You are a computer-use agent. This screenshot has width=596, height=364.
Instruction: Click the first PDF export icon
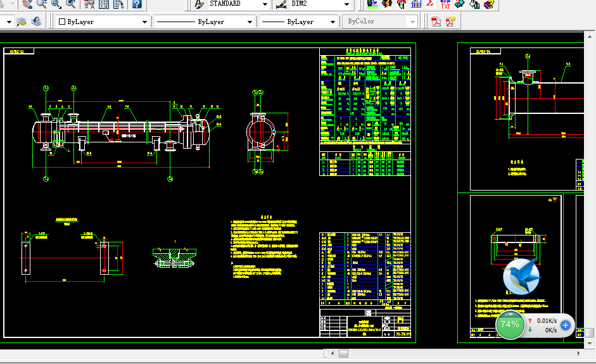pos(436,22)
